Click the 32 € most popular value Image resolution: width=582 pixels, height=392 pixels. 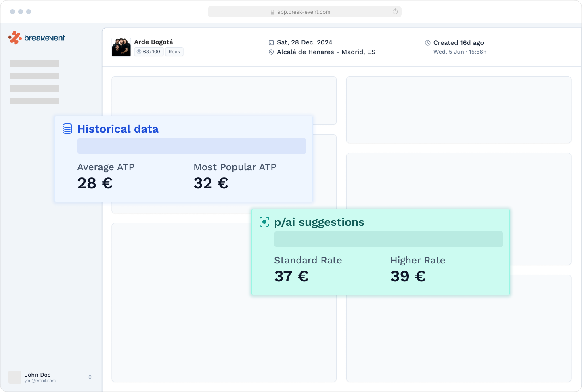coord(211,183)
